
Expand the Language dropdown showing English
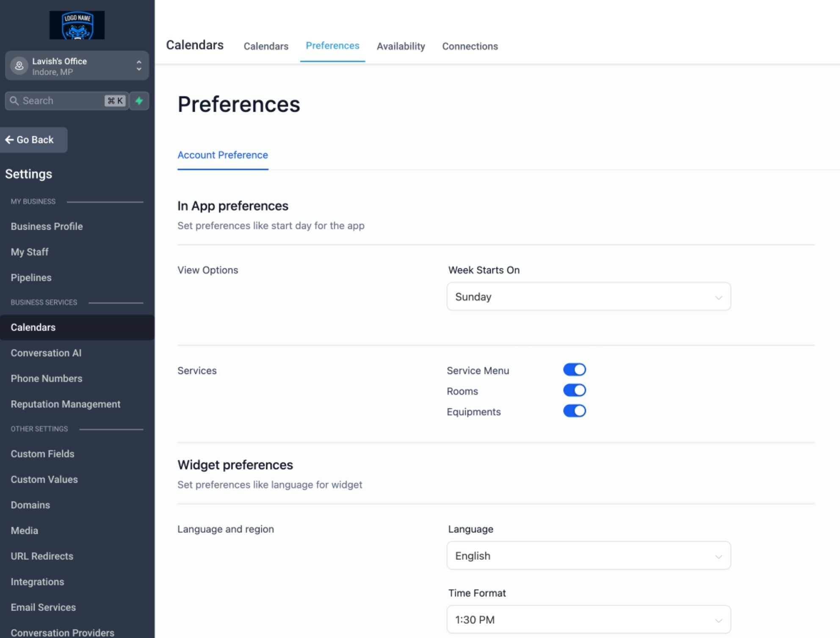click(589, 555)
